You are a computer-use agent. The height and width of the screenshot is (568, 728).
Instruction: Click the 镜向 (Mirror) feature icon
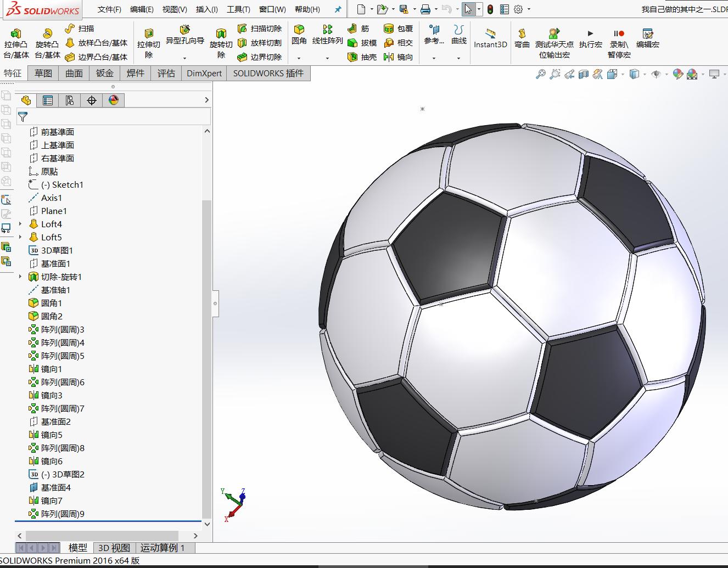click(x=399, y=57)
